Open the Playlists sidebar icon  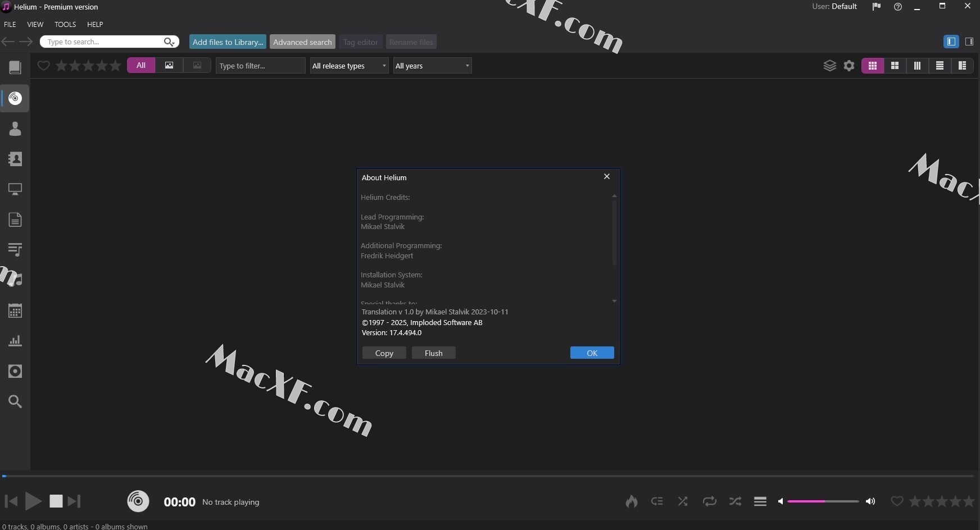(15, 250)
